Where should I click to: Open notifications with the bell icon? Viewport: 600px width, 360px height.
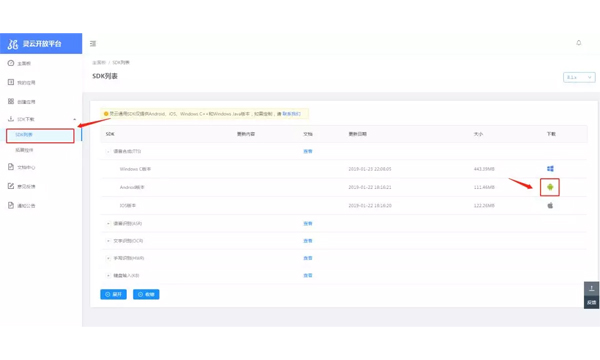(x=579, y=43)
